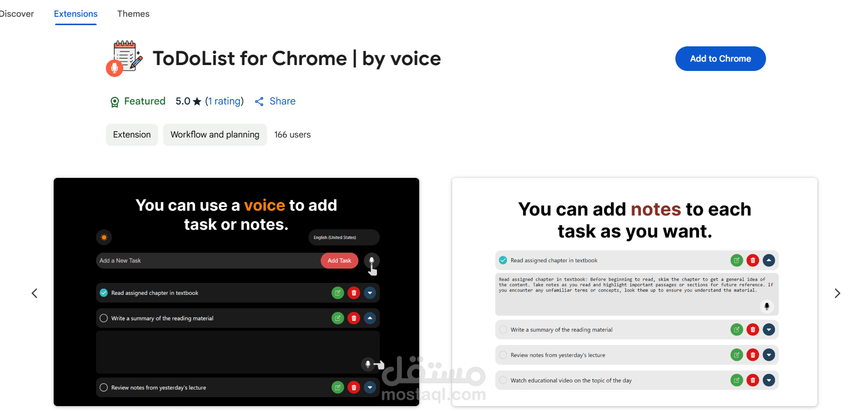Go to previous screenshot with left arrow
Image resolution: width=868 pixels, height=412 pixels.
click(x=34, y=293)
